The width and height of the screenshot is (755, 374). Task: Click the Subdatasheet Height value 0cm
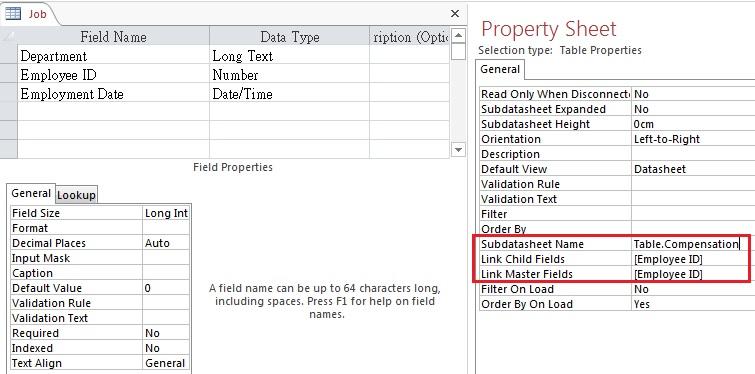[x=693, y=124]
